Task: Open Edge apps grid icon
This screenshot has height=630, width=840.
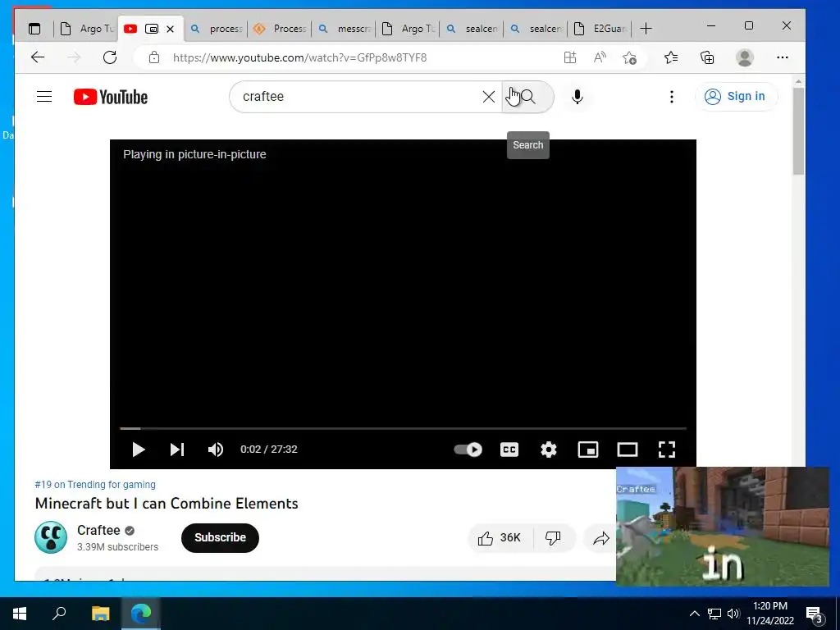Action: 570,57
